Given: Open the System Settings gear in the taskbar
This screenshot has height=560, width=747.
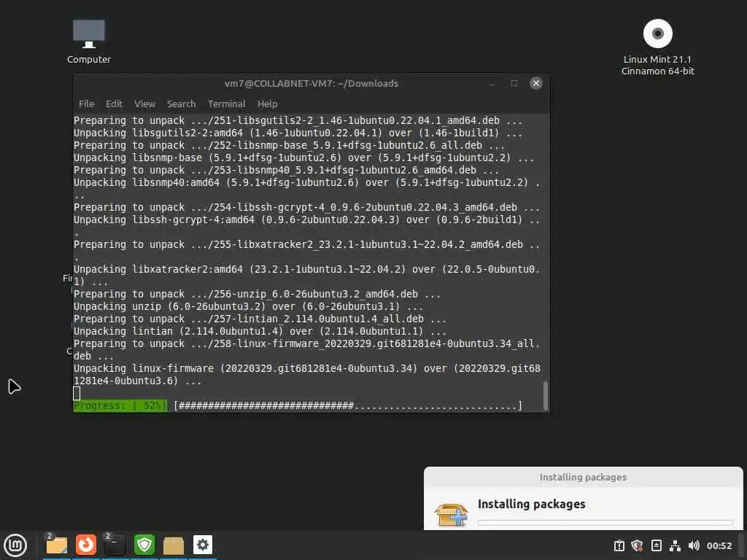Looking at the screenshot, I should pos(203,545).
